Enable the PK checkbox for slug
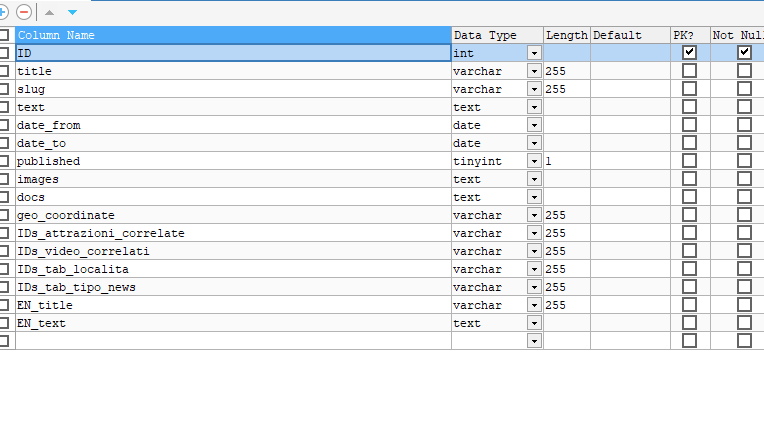This screenshot has width=764, height=424. point(689,89)
